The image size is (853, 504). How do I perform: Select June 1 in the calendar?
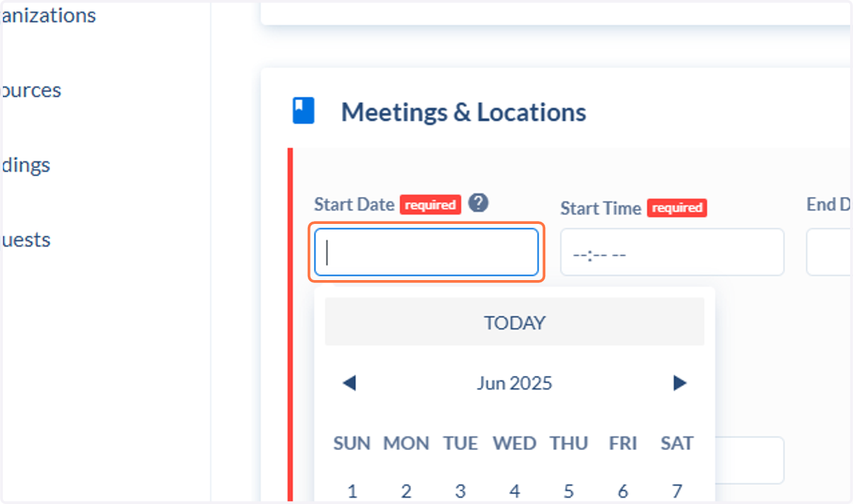click(x=353, y=490)
